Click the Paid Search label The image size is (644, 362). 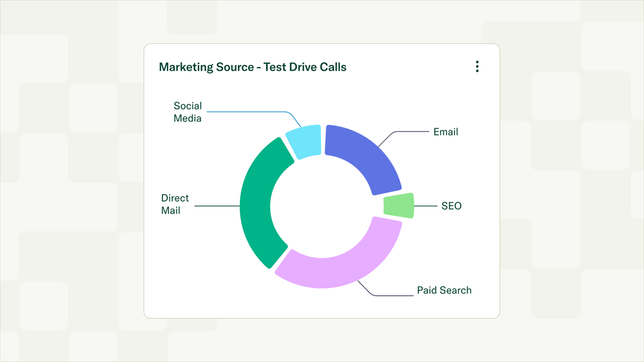[x=444, y=290]
